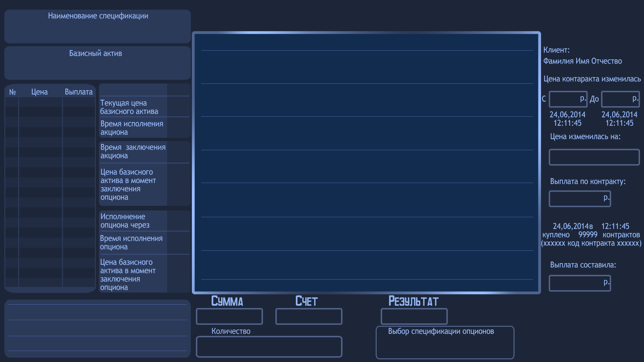This screenshot has width=644, height=362.
Task: Click the С price start field
Action: coord(568,99)
